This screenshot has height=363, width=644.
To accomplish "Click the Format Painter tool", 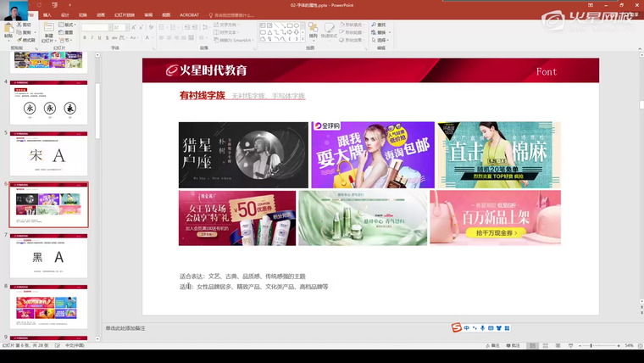I will tap(25, 40).
